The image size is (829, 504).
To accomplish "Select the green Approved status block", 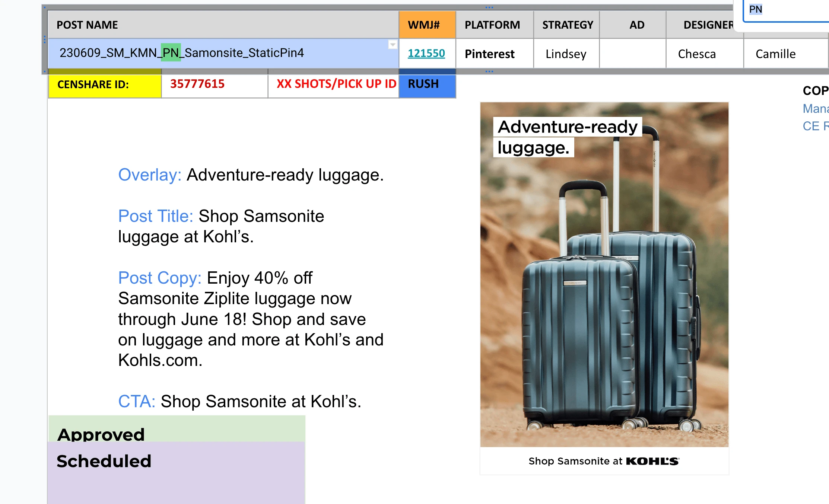I will click(177, 429).
